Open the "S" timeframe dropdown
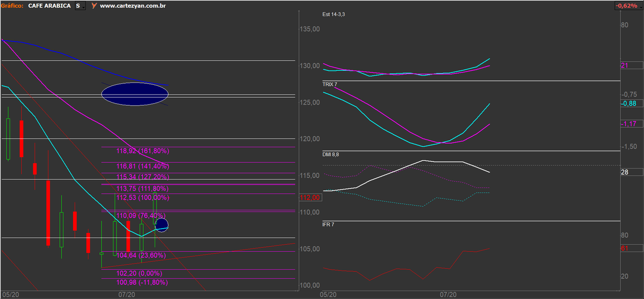This screenshot has width=644, height=299. (x=79, y=5)
